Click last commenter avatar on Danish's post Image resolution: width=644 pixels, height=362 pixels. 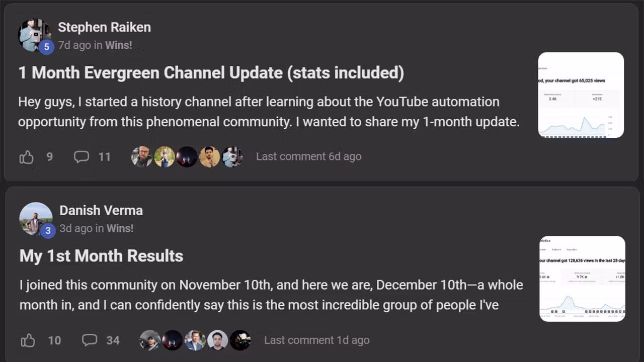240,340
